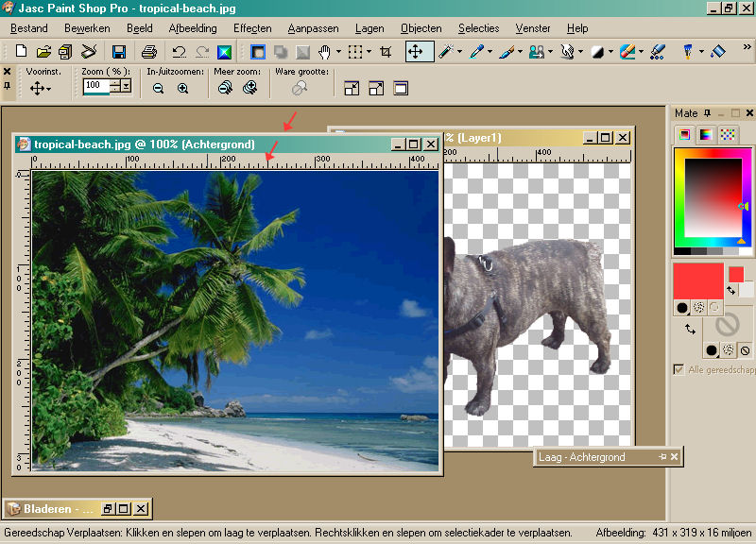Select the Move tool in toolbar
Image resolution: width=756 pixels, height=544 pixels.
(416, 52)
